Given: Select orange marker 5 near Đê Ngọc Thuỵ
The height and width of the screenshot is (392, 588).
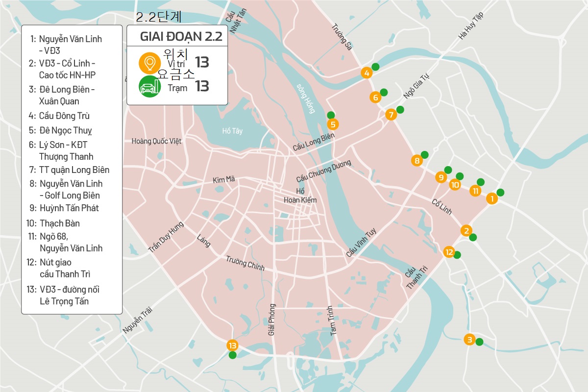Looking at the screenshot, I should coord(333,124).
